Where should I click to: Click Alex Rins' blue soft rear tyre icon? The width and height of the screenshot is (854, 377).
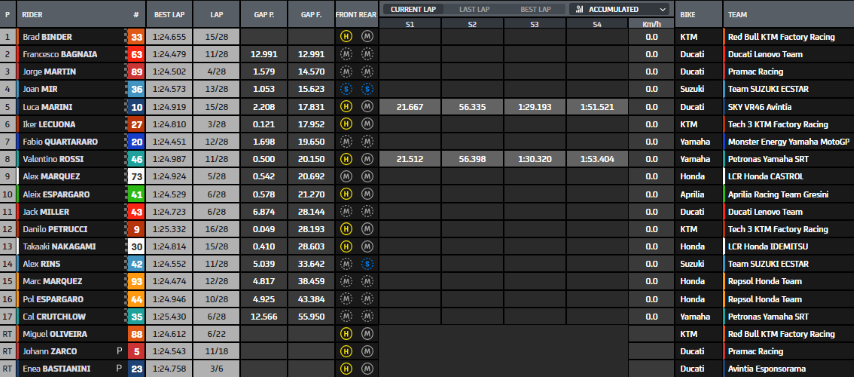367,264
